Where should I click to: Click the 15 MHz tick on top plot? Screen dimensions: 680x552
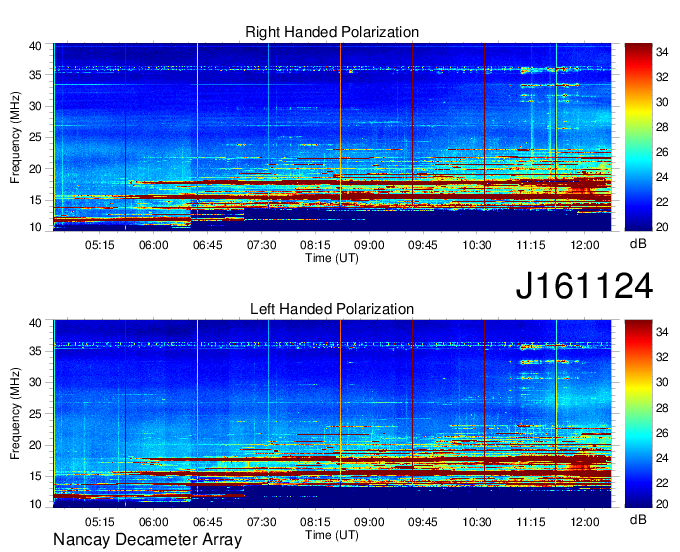tap(36, 200)
